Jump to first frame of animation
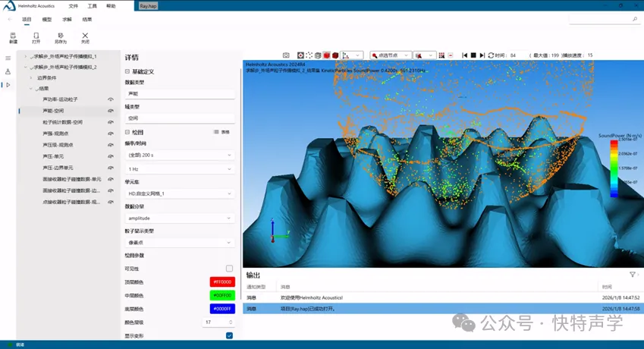The height and width of the screenshot is (349, 644). point(464,55)
